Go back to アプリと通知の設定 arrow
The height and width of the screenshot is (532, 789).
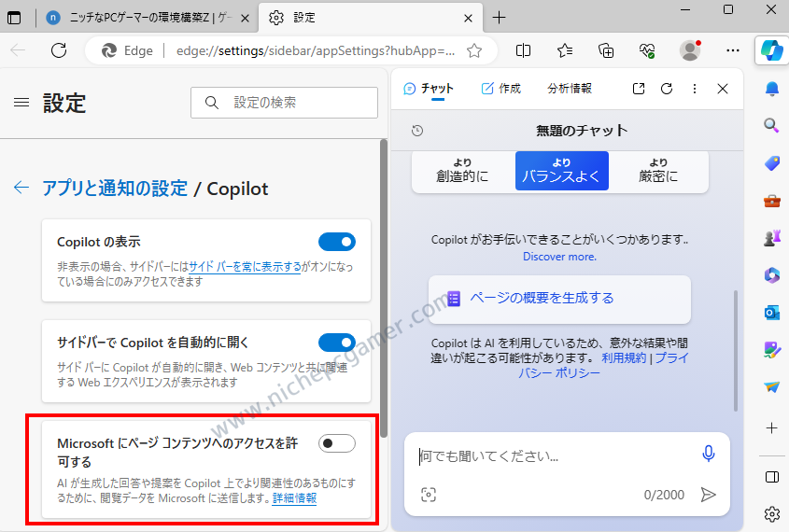21,188
